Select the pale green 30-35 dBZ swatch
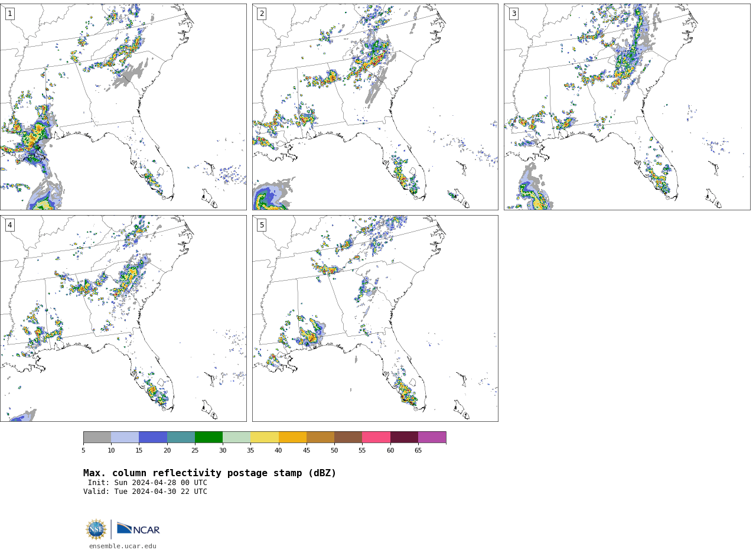 tap(236, 437)
